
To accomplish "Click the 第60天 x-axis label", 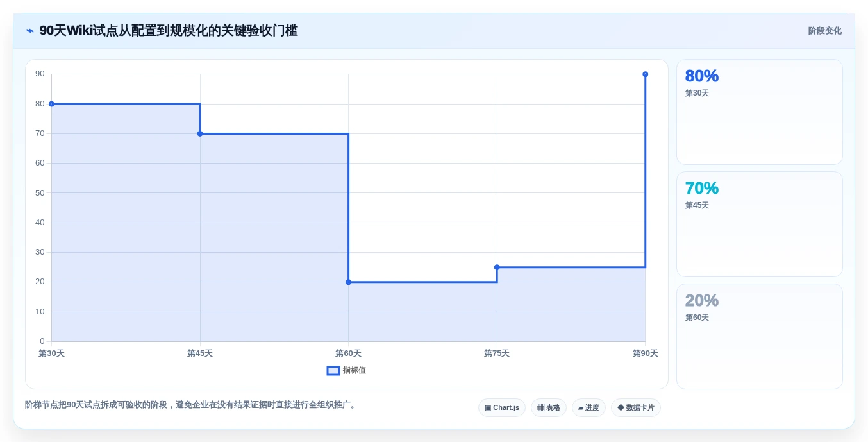I will [x=348, y=353].
